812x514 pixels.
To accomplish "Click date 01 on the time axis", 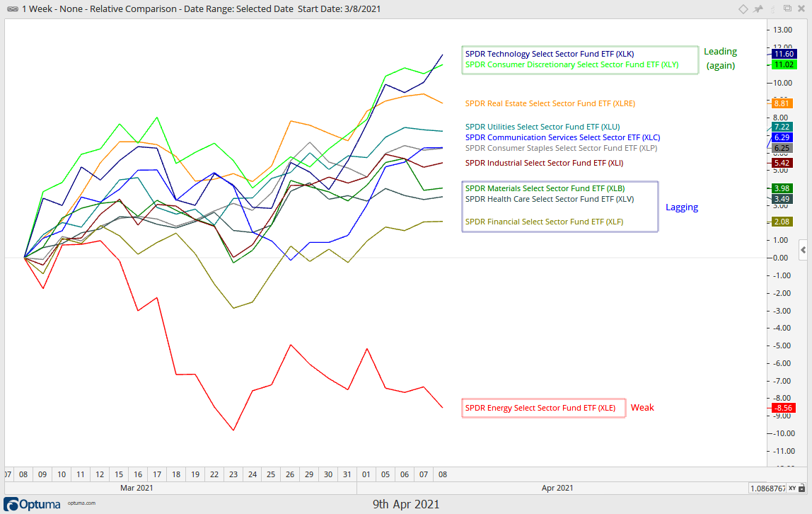I will (x=366, y=474).
